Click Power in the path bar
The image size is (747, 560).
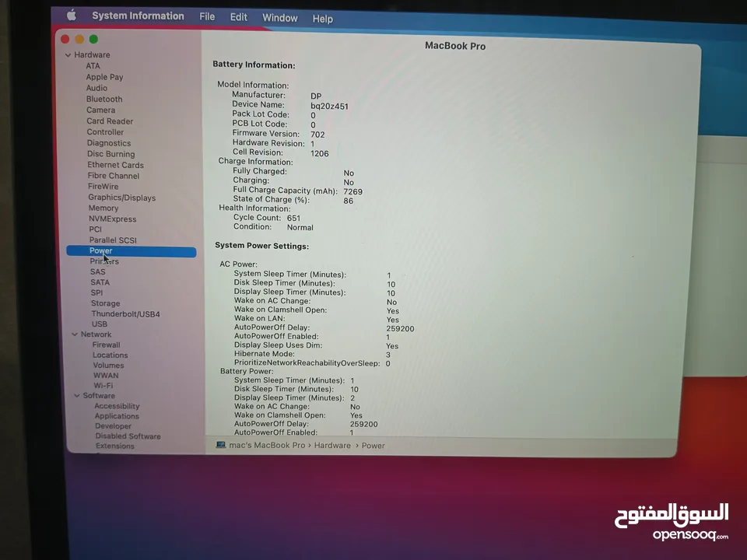point(373,446)
